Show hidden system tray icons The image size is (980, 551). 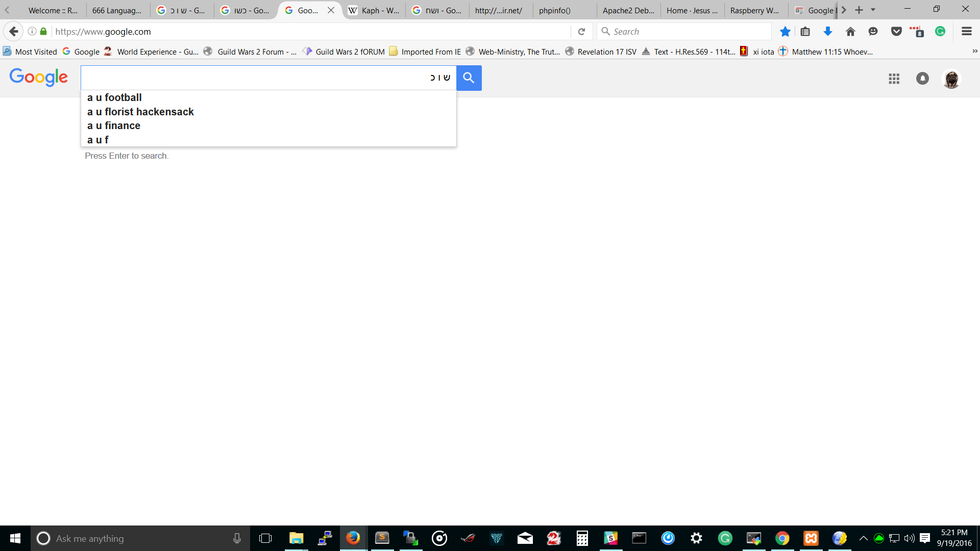pyautogui.click(x=863, y=538)
